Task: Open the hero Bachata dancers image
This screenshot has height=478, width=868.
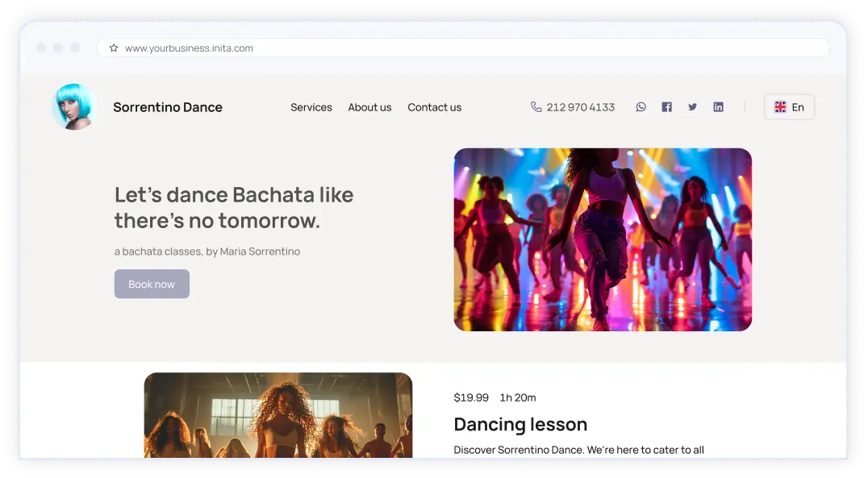Action: pos(603,239)
